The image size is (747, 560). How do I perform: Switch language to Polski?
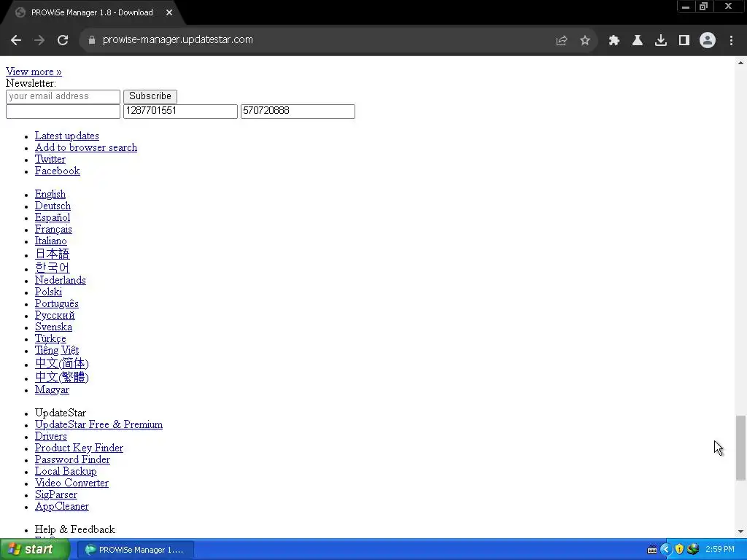[48, 292]
